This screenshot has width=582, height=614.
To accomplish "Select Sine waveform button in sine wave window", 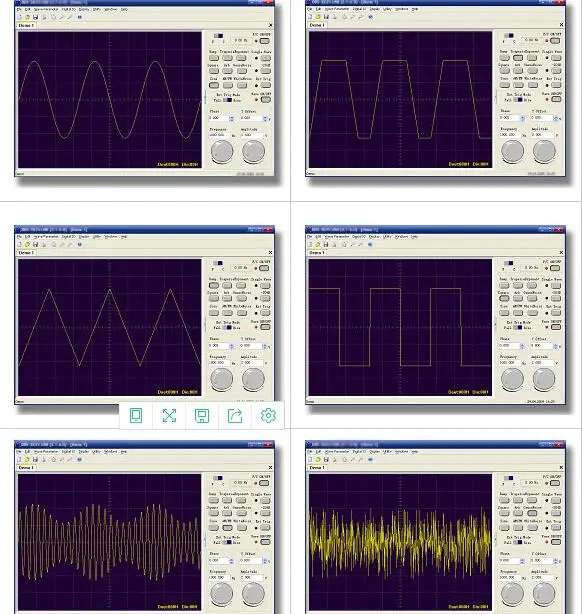I will click(214, 85).
